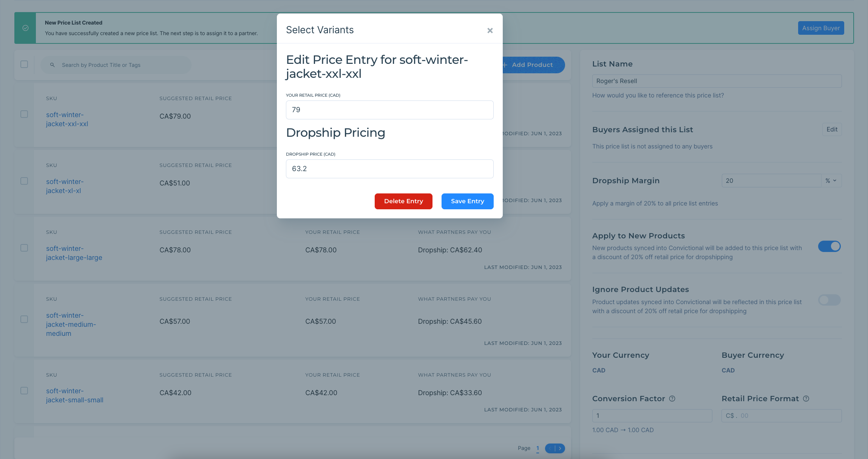Go to the next page arrow
This screenshot has width=868, height=459.
click(x=560, y=448)
